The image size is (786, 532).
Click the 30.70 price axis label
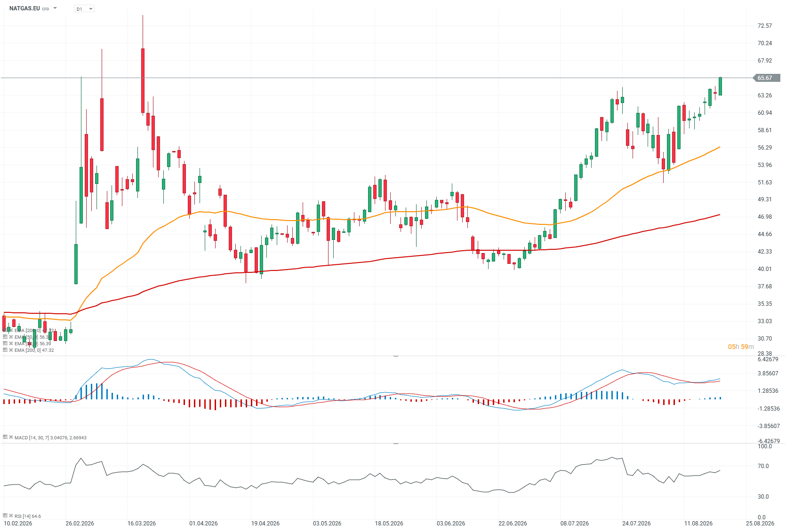click(765, 339)
